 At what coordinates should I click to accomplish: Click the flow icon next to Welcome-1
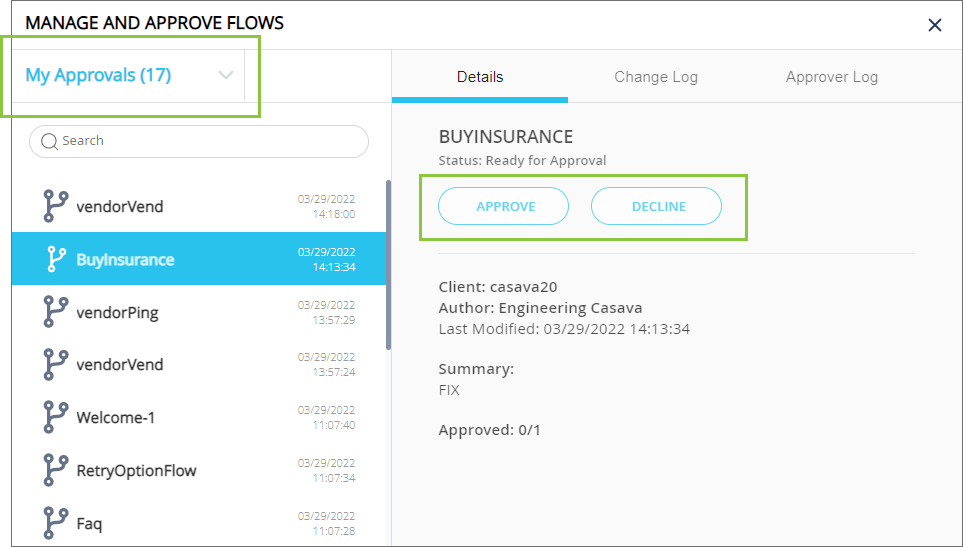(x=55, y=417)
